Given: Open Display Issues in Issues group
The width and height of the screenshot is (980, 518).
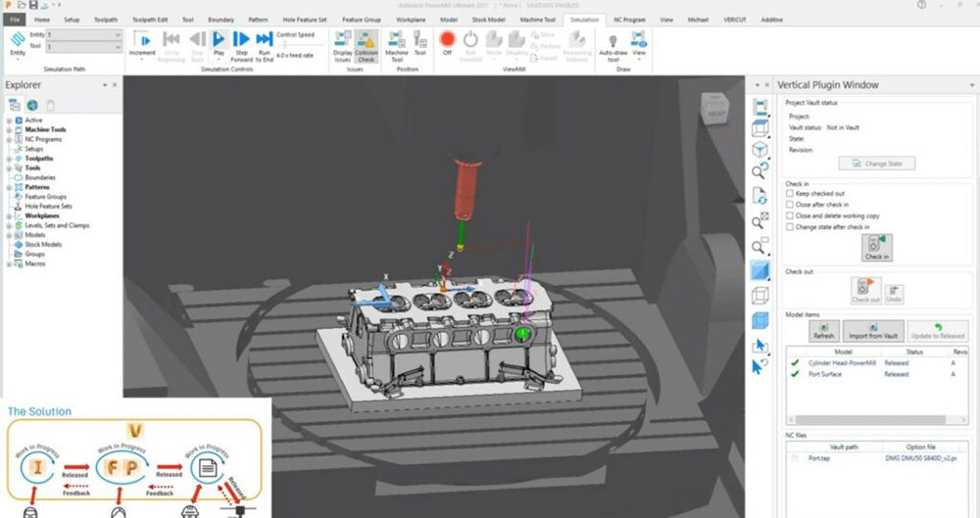Looking at the screenshot, I should click(x=342, y=46).
